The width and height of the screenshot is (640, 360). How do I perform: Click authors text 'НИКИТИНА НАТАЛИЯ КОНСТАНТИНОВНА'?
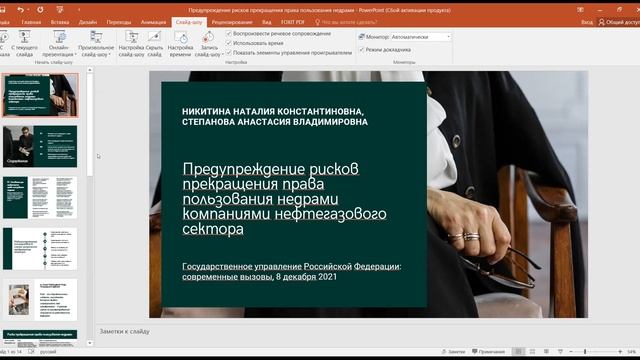coord(273,111)
